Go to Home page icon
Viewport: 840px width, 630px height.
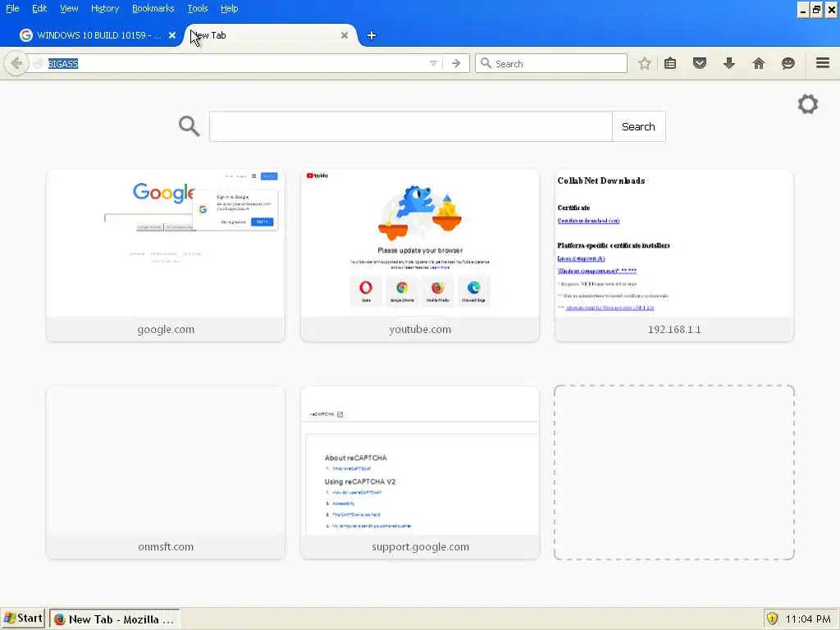pyautogui.click(x=759, y=63)
